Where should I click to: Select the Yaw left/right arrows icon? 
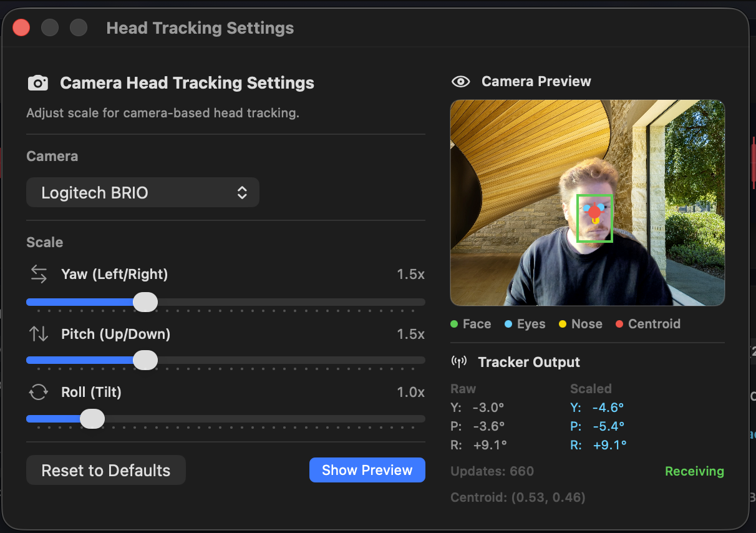(x=38, y=274)
